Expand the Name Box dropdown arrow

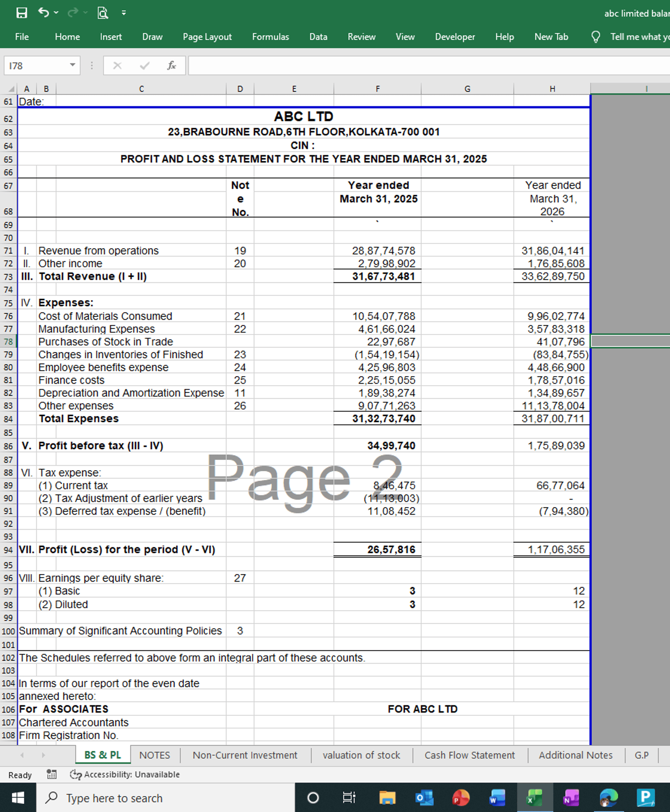pyautogui.click(x=72, y=65)
